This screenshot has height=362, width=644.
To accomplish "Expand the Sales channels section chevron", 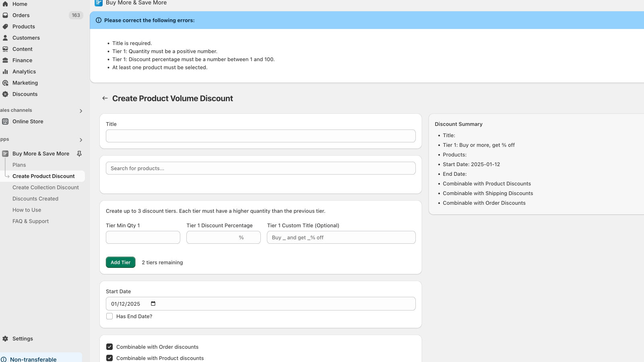I will [x=81, y=111].
